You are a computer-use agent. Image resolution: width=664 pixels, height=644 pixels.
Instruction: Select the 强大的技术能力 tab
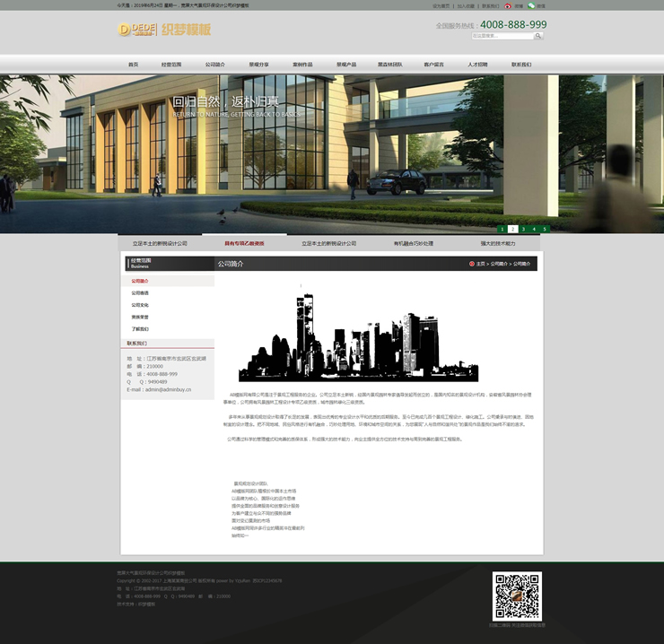[x=498, y=243]
